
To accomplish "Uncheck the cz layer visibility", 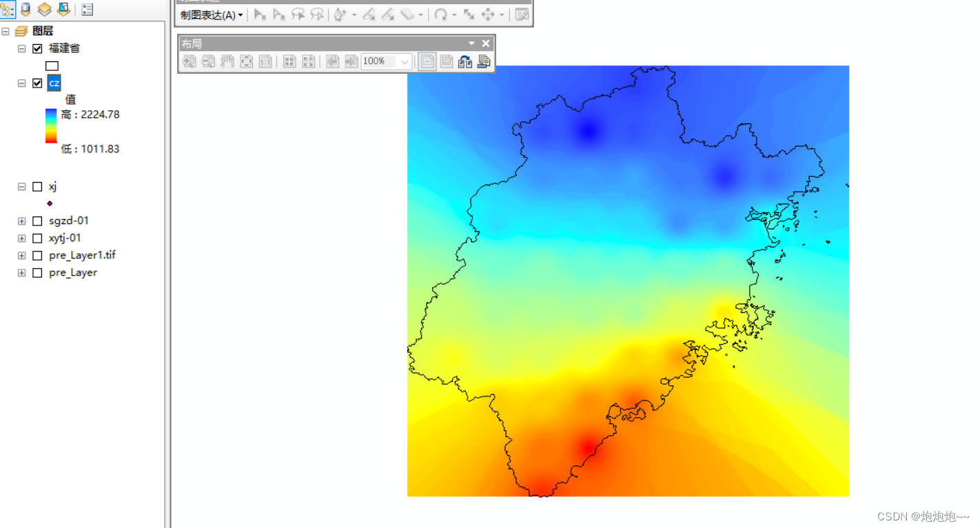I will (x=37, y=83).
